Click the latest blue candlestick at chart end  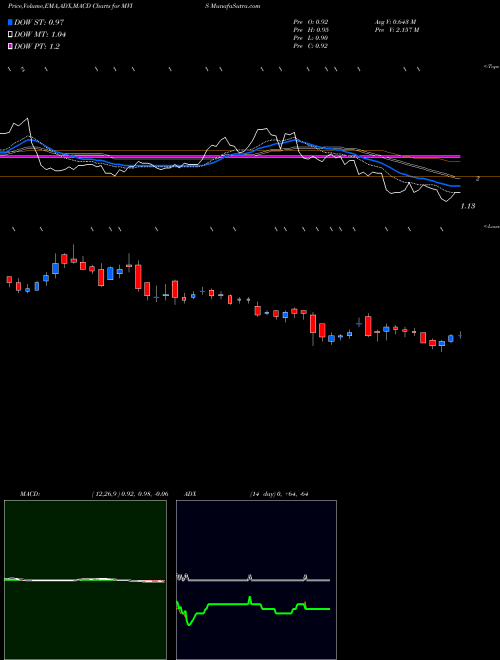(460, 335)
